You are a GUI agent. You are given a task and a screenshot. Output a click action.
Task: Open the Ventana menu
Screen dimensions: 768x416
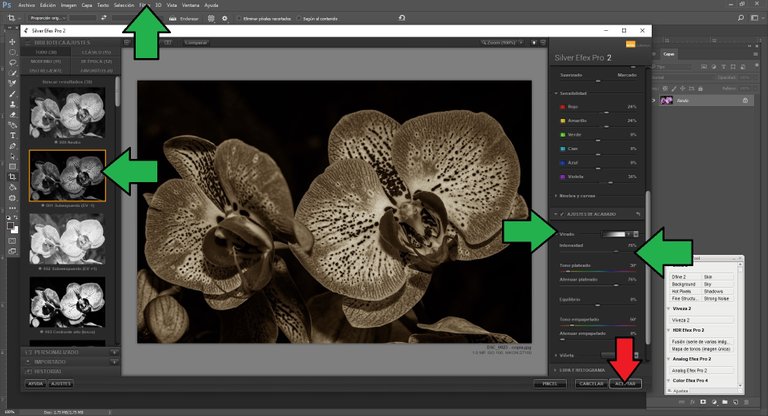[191, 5]
